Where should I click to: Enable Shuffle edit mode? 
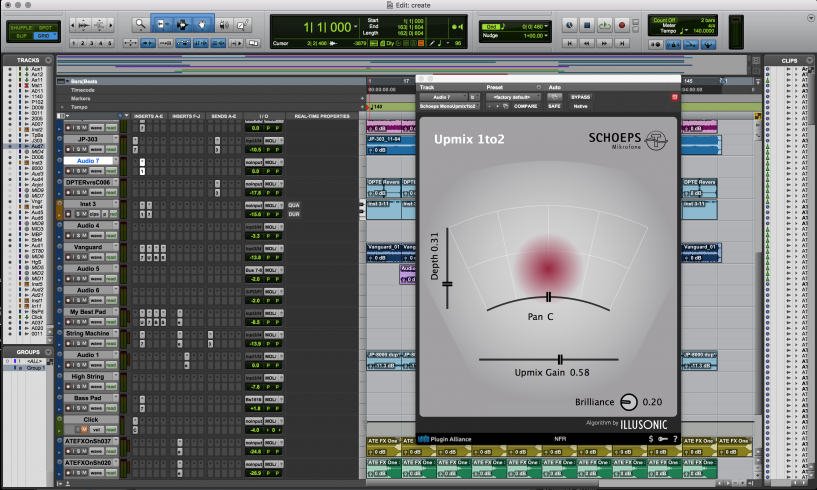point(21,27)
